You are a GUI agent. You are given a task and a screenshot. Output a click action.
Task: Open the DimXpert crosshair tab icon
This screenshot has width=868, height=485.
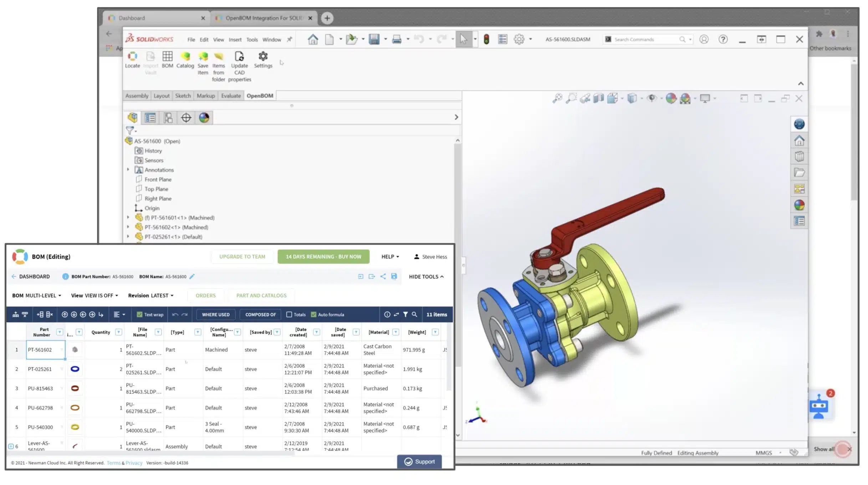click(186, 117)
